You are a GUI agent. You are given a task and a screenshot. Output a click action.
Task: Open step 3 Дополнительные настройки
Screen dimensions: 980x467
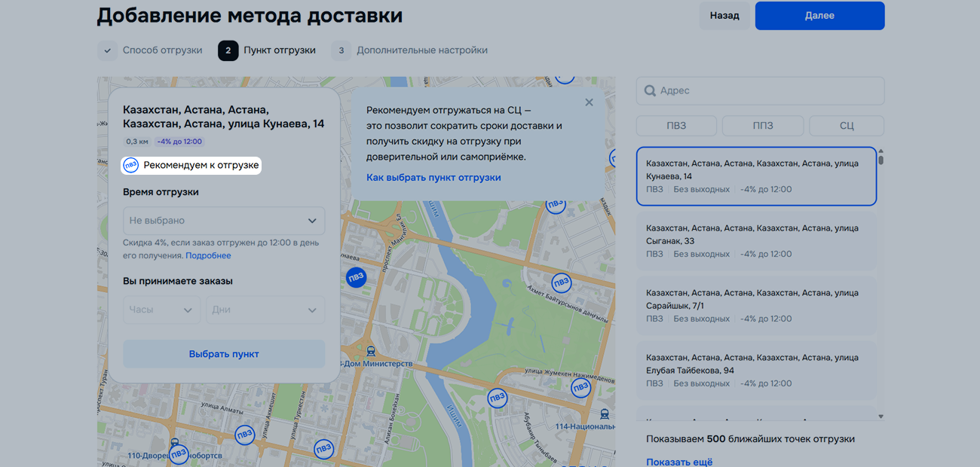(411, 50)
